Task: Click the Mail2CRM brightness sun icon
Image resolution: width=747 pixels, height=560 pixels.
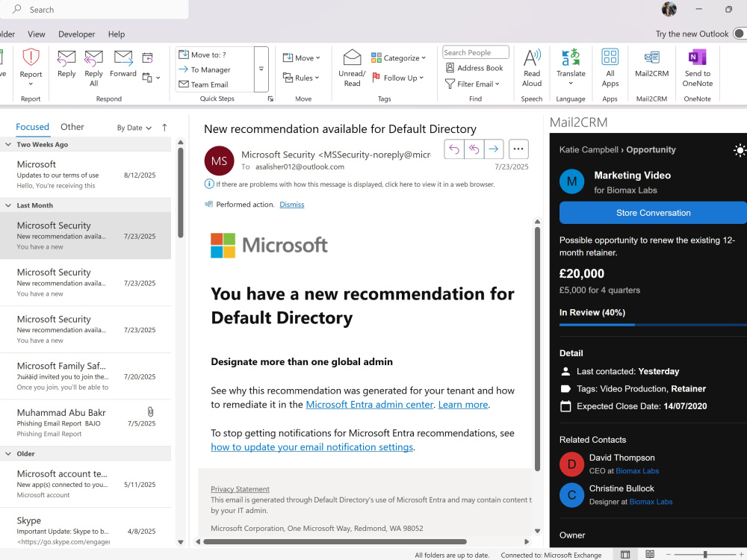Action: (739, 151)
